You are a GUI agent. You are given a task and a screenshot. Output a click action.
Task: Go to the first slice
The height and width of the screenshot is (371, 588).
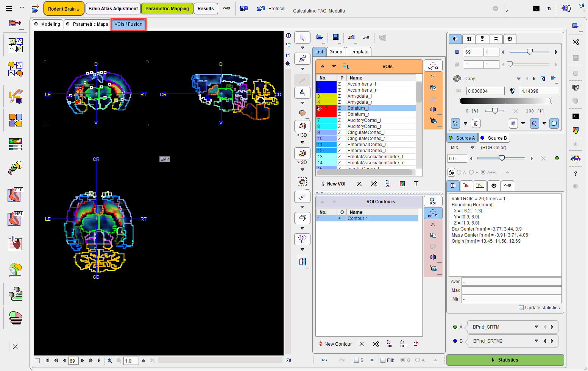point(48,360)
